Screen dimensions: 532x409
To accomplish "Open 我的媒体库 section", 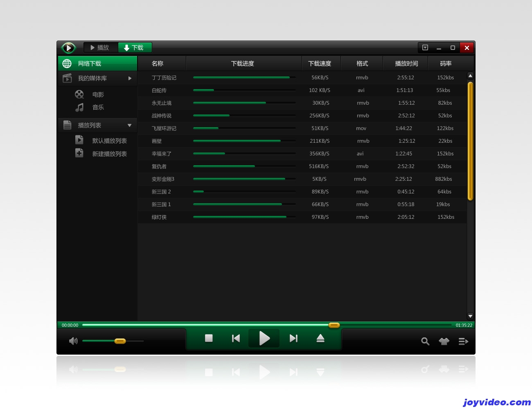I will (97, 78).
